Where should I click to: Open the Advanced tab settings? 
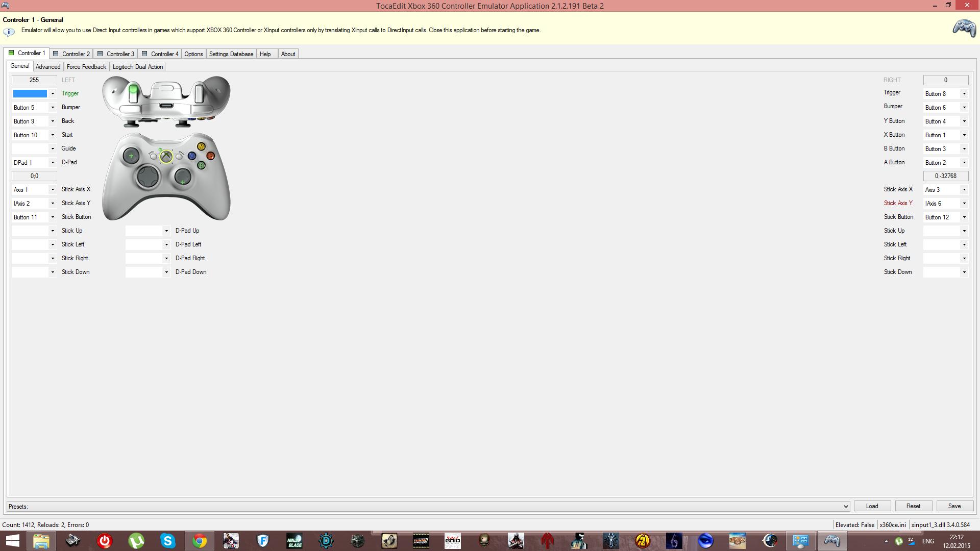point(47,67)
